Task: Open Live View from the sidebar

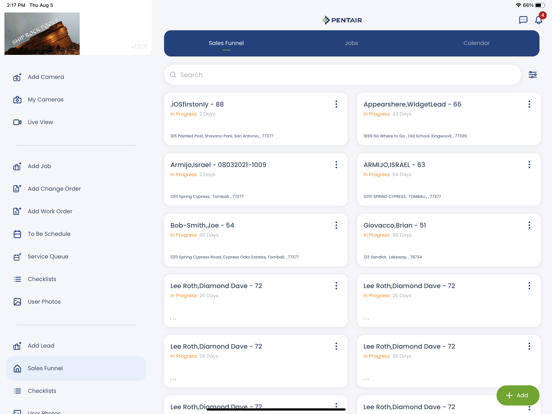Action: 33,122
